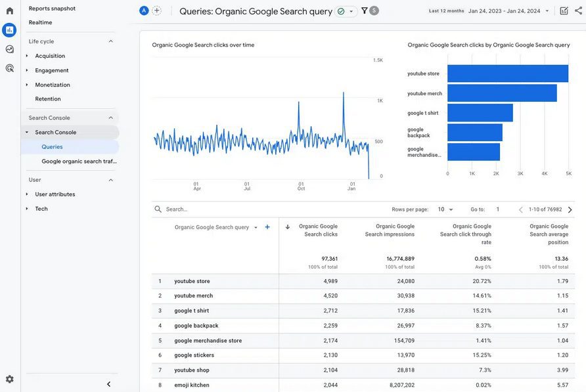Open Reports snapshot
Screen dimensions: 586x392
coord(52,9)
